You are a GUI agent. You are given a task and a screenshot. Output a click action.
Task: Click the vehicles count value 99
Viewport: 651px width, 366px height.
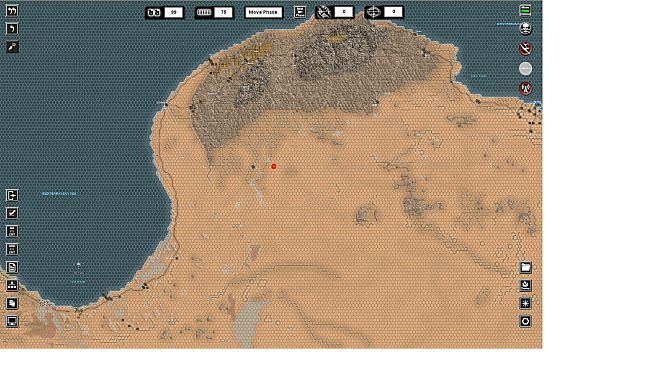pyautogui.click(x=174, y=12)
